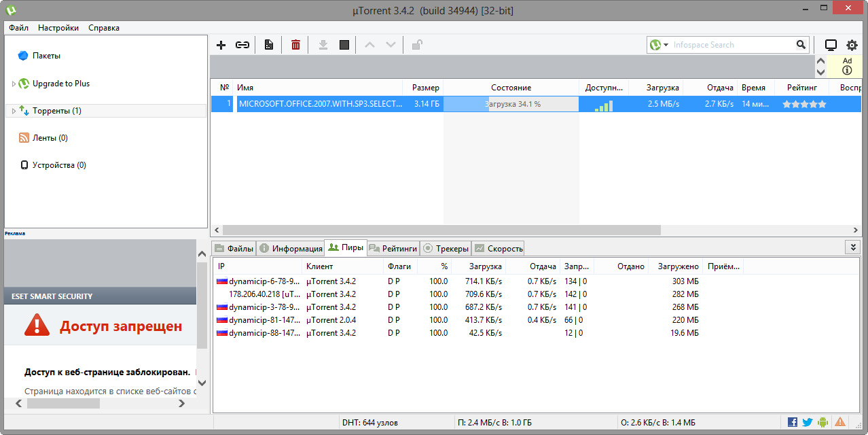This screenshot has height=435, width=868.
Task: Open the Facebook share icon in the status bar
Action: [793, 422]
